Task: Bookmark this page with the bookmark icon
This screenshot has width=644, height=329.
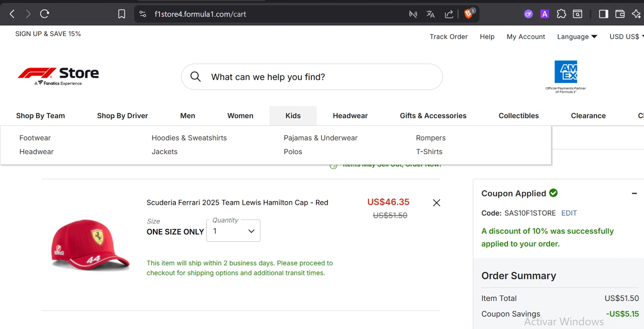Action: click(122, 14)
